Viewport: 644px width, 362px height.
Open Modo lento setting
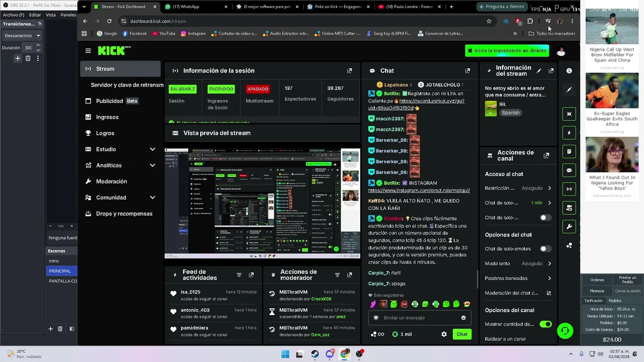click(518, 263)
